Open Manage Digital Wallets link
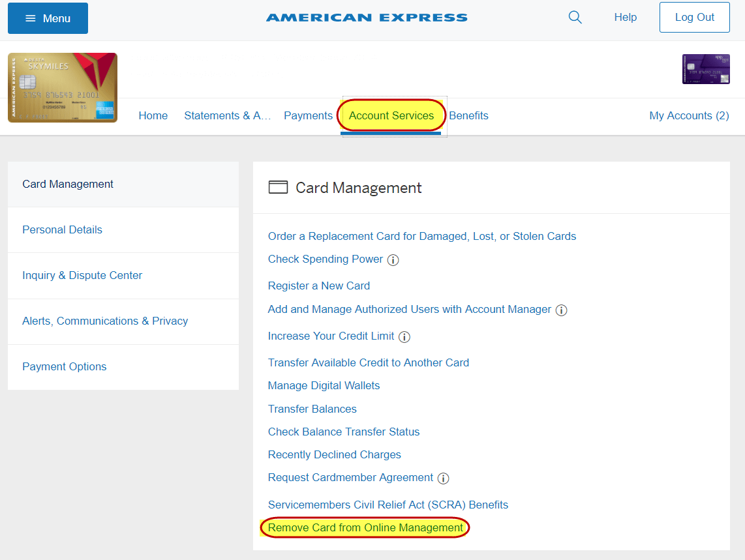 tap(324, 385)
